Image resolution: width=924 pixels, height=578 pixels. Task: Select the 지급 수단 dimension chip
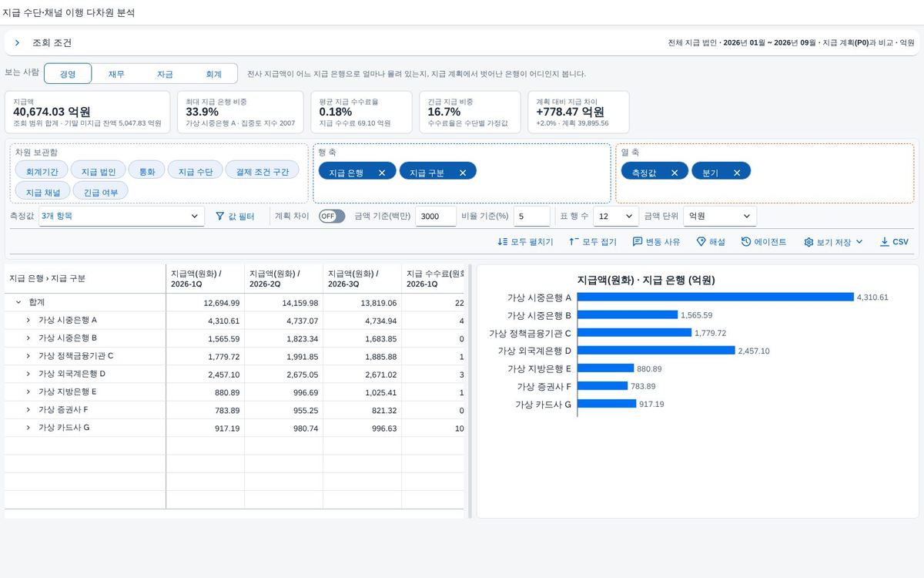tap(195, 171)
